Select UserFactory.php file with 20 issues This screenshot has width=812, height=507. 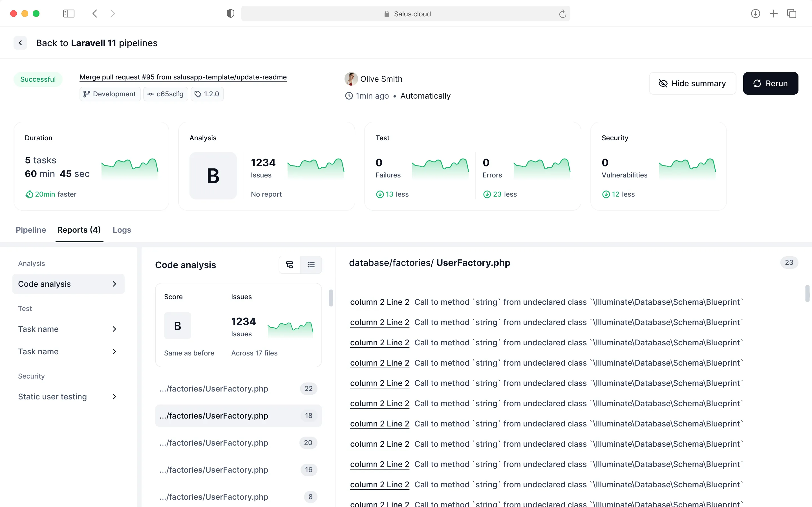coord(238,442)
